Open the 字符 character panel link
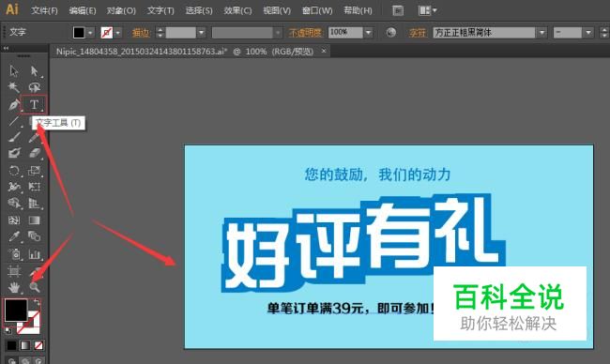 click(418, 33)
